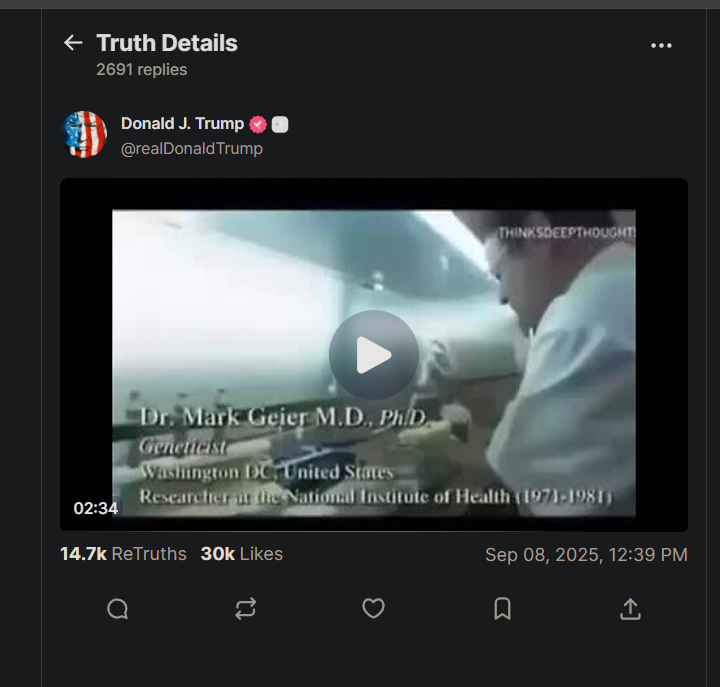
Task: Share the post via upload arrow icon
Action: (630, 609)
